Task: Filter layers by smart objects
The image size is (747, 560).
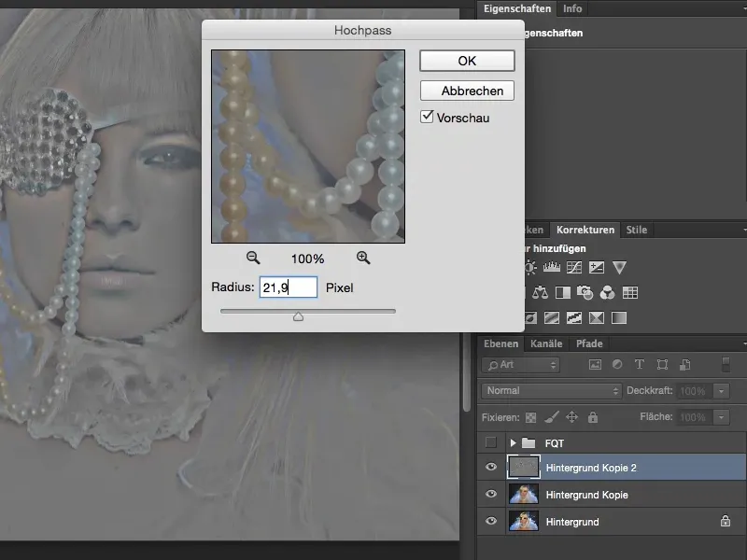Action: tap(684, 365)
